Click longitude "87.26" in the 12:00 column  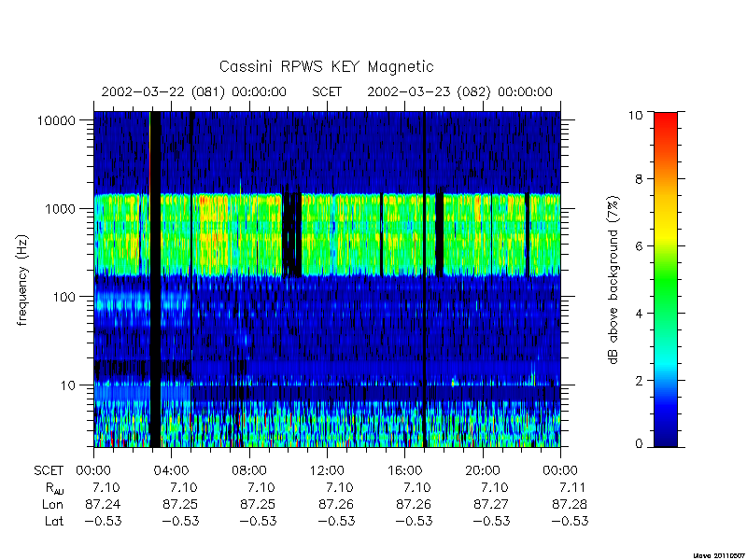[335, 504]
